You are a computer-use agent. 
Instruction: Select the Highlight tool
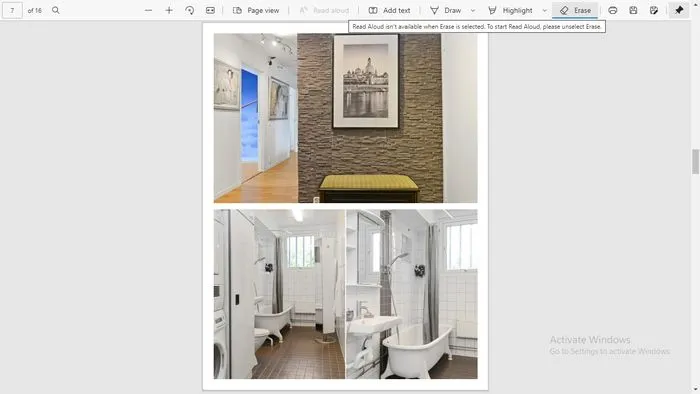[510, 10]
